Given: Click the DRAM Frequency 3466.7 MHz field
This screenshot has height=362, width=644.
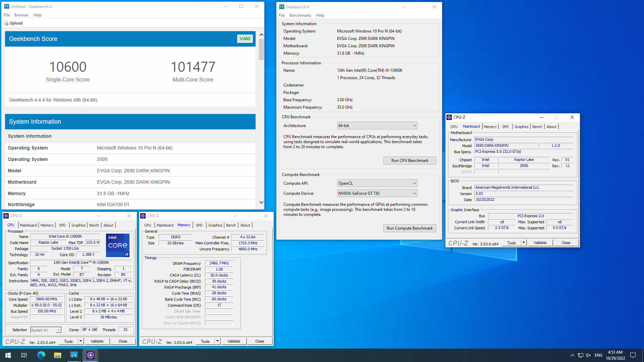Looking at the screenshot, I should (219, 263).
